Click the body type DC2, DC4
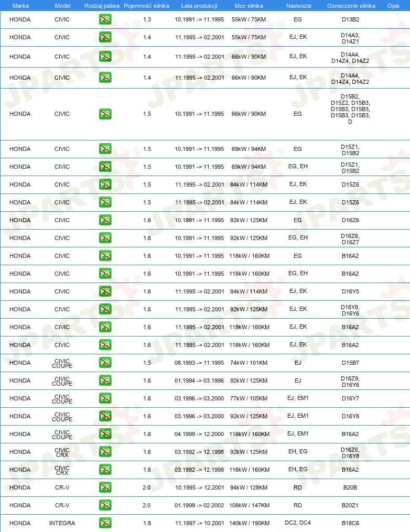410x532 pixels. coord(298,523)
